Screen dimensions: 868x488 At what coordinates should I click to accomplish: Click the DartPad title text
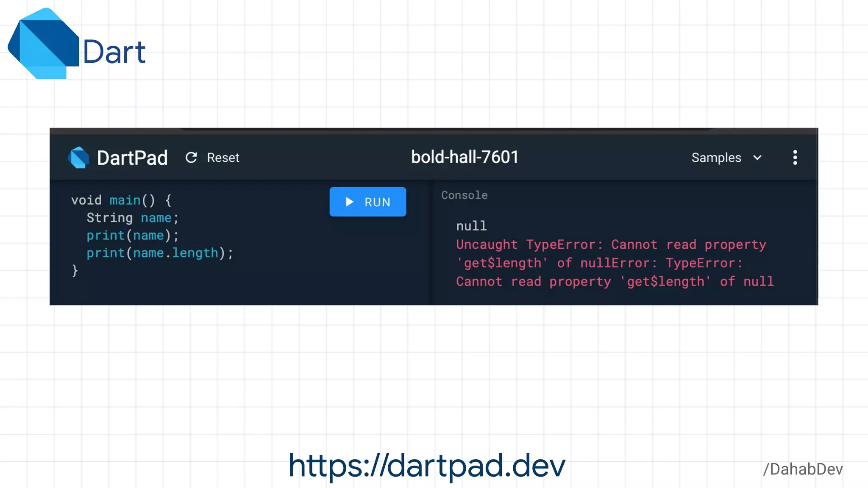tap(132, 158)
